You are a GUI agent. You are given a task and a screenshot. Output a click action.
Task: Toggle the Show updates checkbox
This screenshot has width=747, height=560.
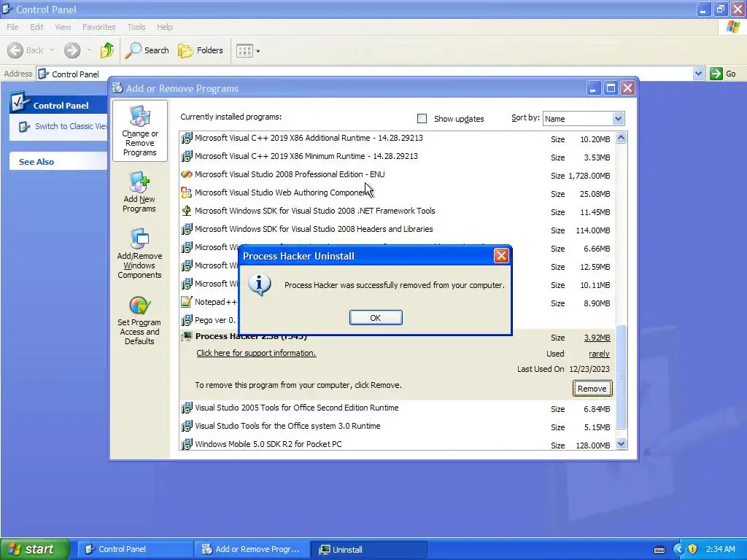[422, 119]
